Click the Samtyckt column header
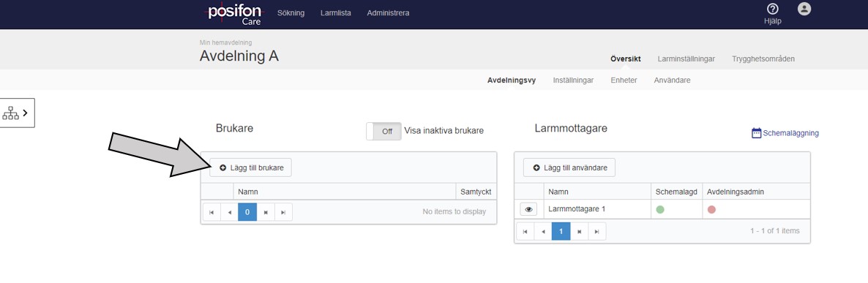The width and height of the screenshot is (868, 283). coord(476,192)
